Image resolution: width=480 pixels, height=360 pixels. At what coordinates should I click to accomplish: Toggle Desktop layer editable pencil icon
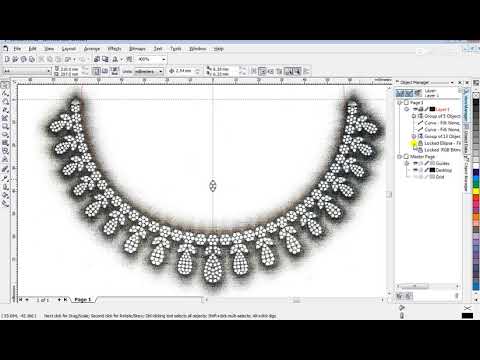point(426,170)
